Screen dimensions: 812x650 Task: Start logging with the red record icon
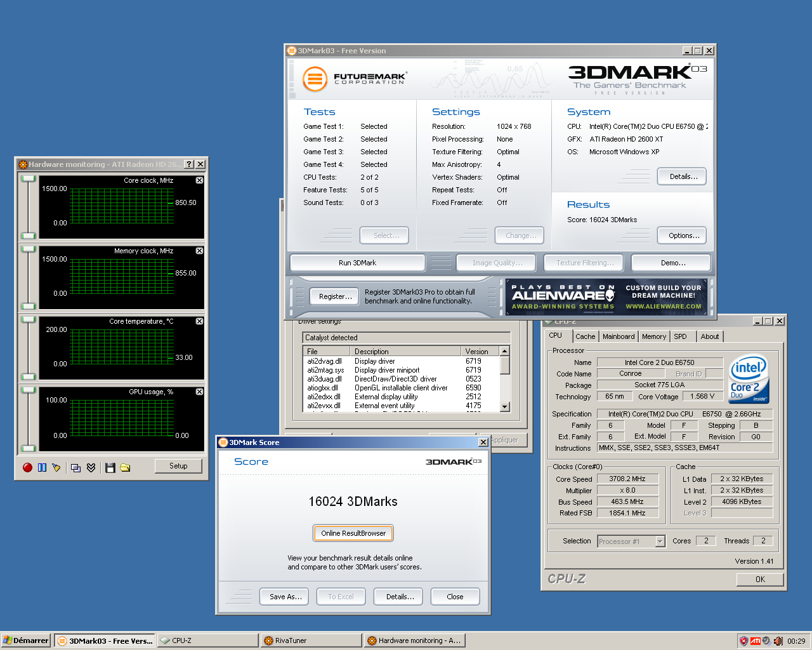click(27, 467)
